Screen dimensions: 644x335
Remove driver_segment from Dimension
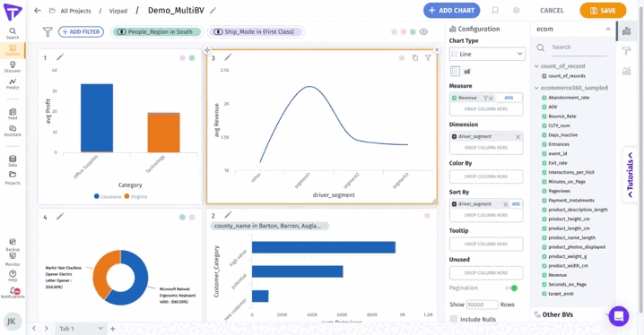click(518, 137)
